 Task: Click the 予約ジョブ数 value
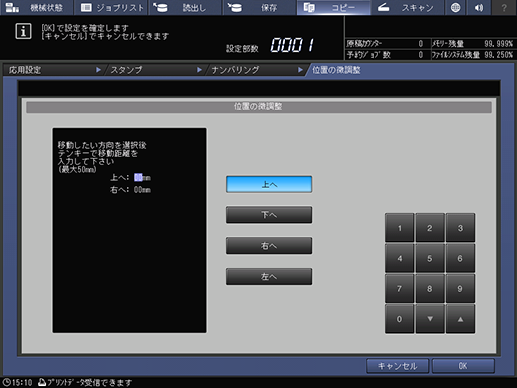coord(421,55)
